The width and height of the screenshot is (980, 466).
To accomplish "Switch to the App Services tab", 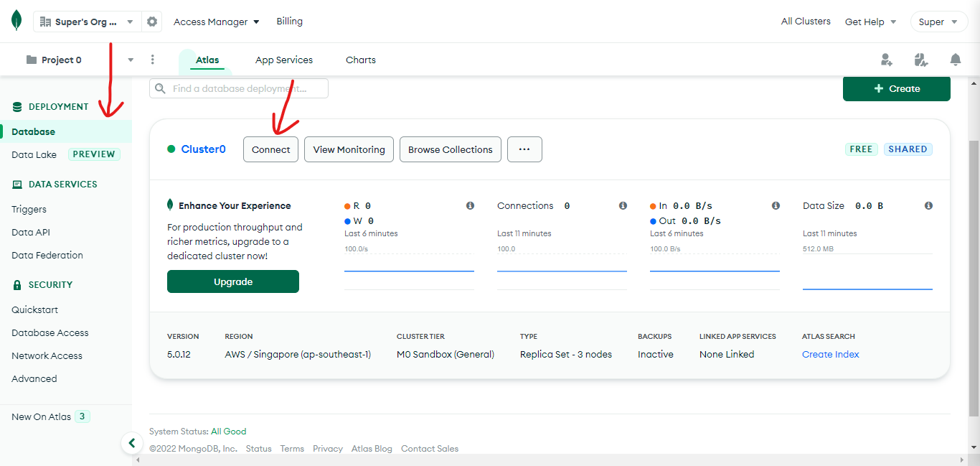I will click(x=284, y=60).
